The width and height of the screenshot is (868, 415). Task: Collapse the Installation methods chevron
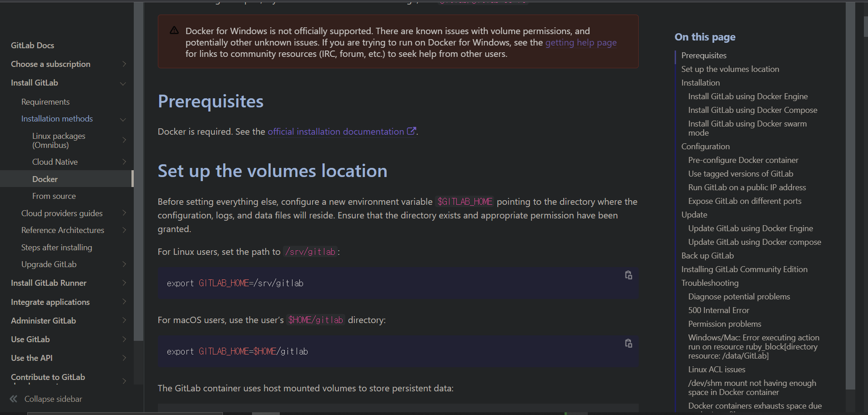click(123, 119)
